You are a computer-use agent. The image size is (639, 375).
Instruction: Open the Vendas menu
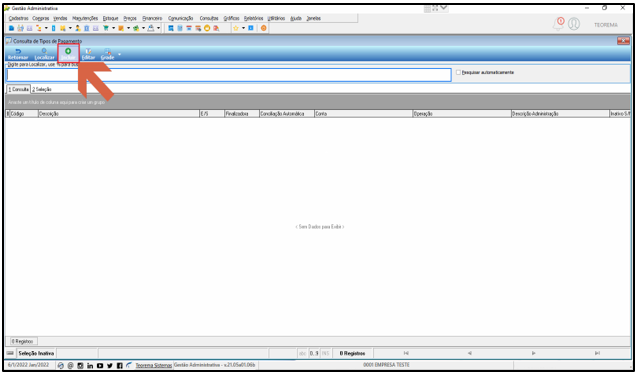point(60,18)
